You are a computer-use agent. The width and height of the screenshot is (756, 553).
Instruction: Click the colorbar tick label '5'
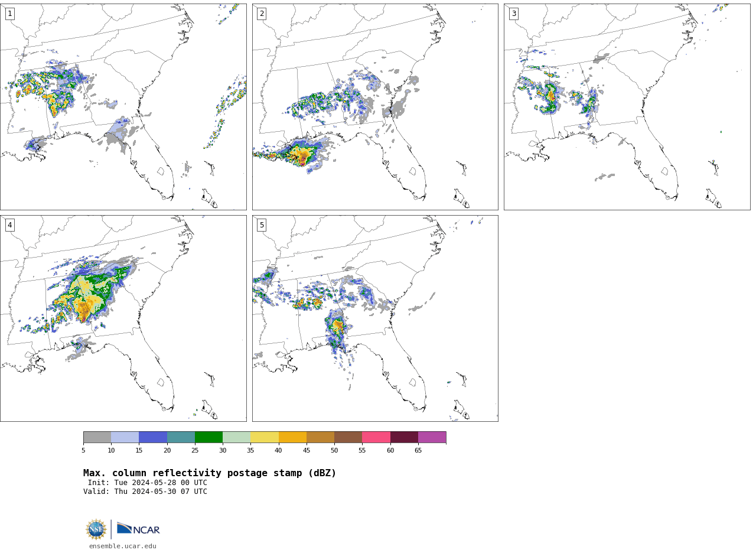coord(83,450)
